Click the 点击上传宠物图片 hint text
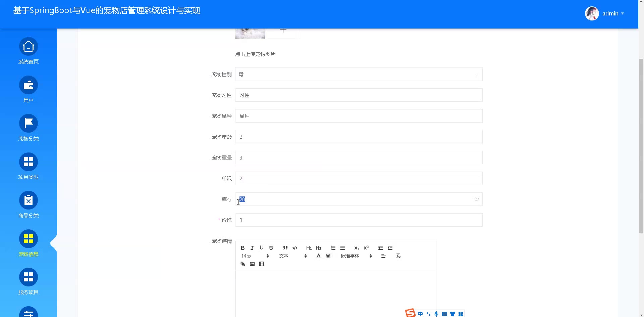 point(255,54)
